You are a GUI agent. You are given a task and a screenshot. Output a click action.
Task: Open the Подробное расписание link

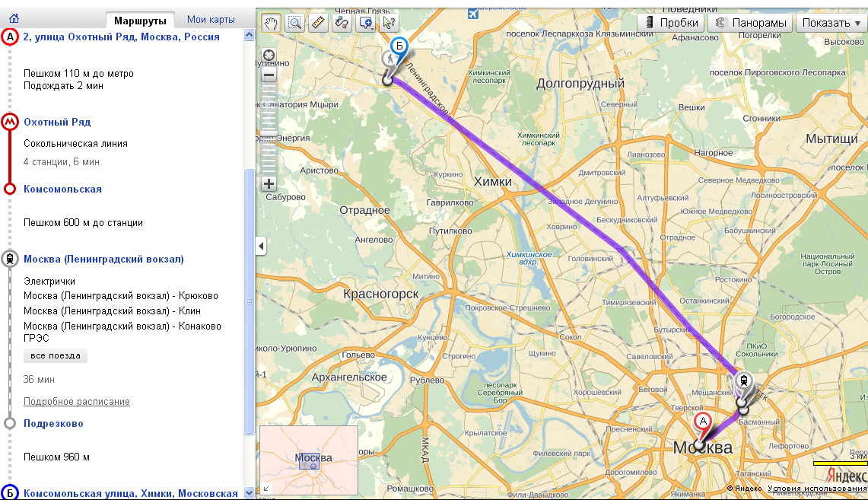tap(76, 401)
